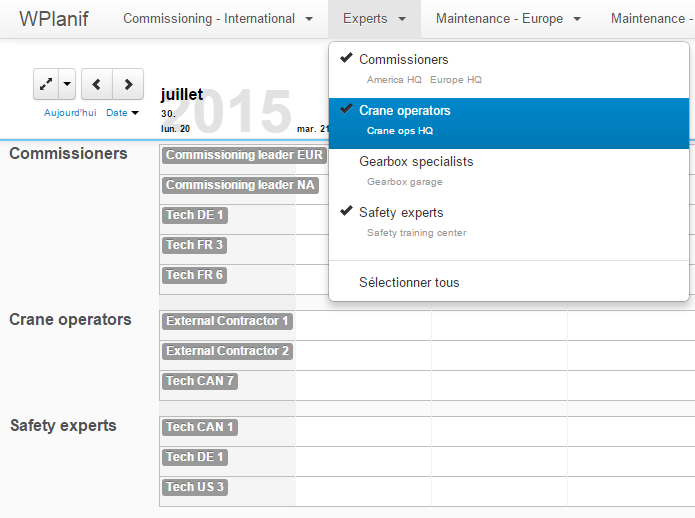Click the Tech US 3 resource tag
This screenshot has height=518, width=695.
click(195, 488)
